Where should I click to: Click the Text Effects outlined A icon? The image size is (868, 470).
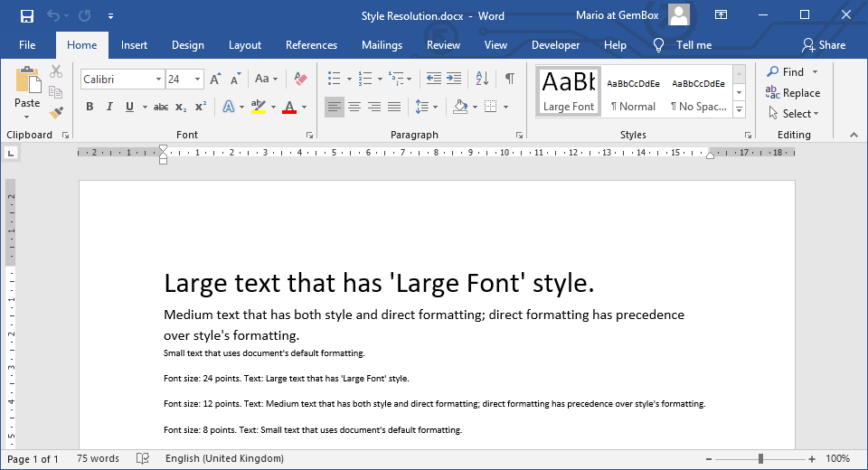pyautogui.click(x=228, y=107)
